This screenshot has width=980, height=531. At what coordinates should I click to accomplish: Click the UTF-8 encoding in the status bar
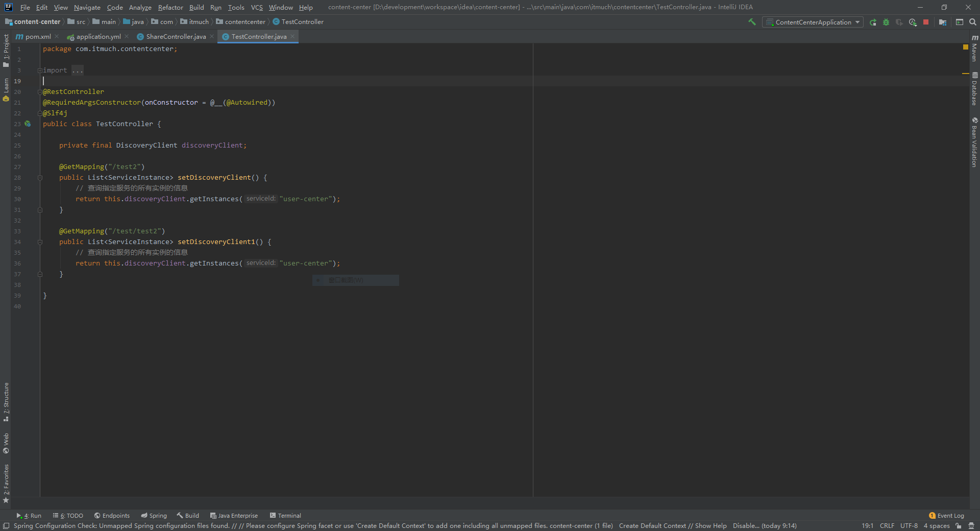[909, 526]
